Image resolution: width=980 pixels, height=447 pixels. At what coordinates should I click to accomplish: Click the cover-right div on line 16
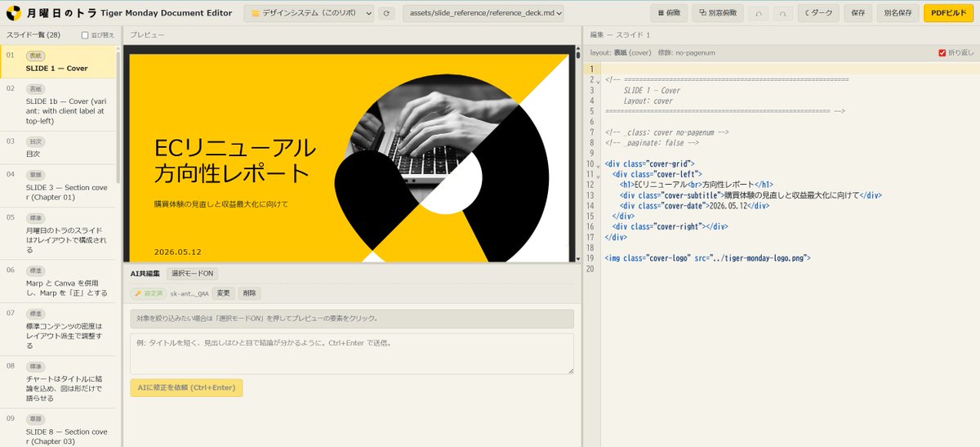pos(670,227)
